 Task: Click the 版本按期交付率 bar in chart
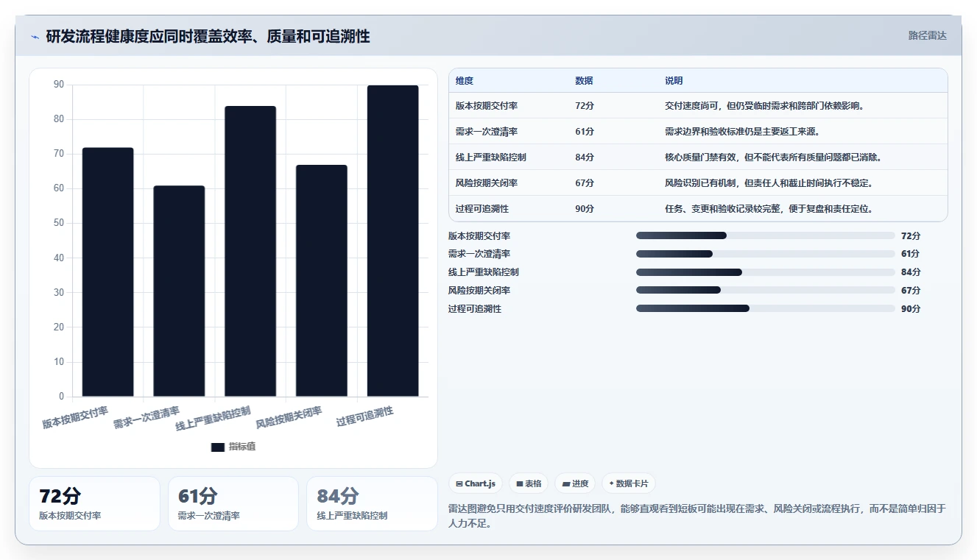(107, 272)
